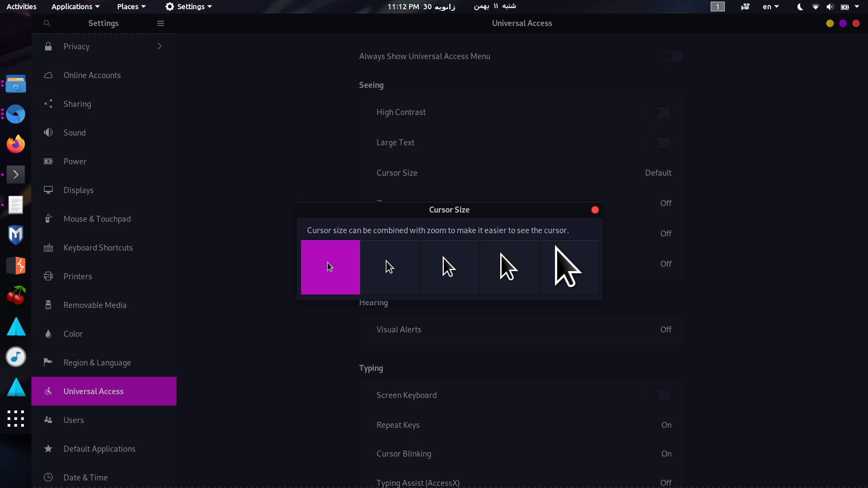868x488 pixels.
Task: Turn on Large Text switch
Action: click(660, 143)
